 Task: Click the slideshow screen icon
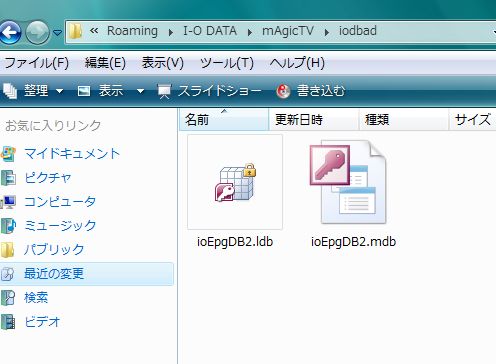point(164,91)
